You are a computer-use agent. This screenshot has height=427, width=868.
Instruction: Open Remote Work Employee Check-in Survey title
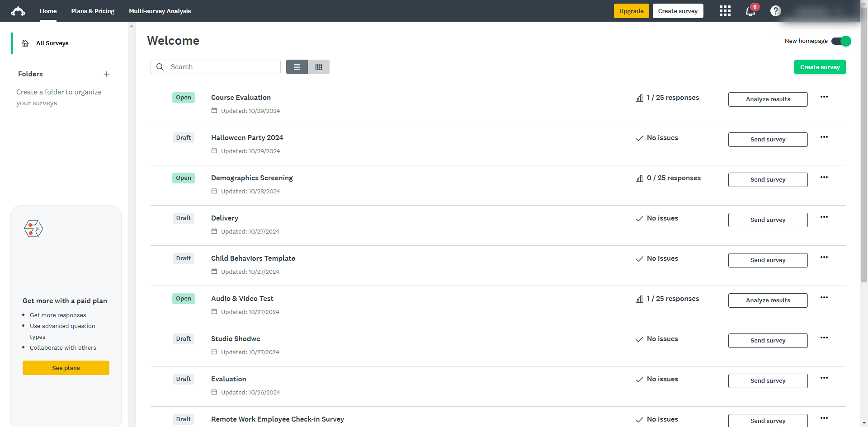[x=278, y=419]
